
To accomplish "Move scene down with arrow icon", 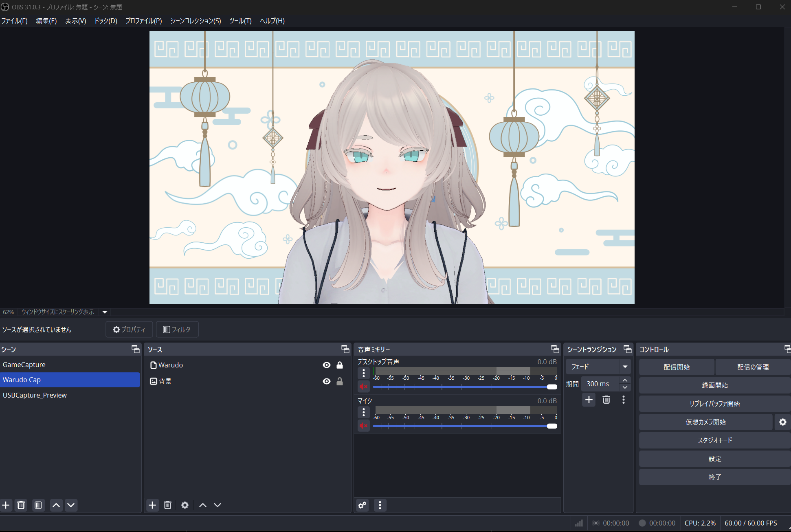I will [71, 505].
